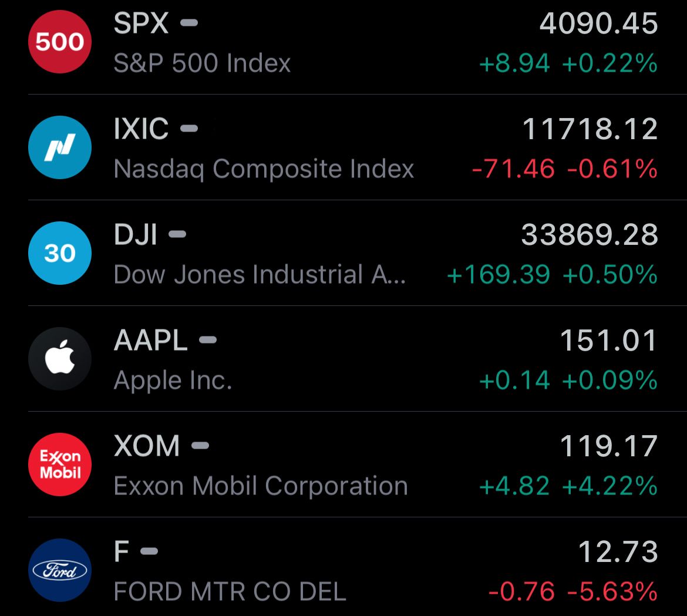Tap the Exxon Mobil logo icon
687x616 pixels.
(60, 464)
